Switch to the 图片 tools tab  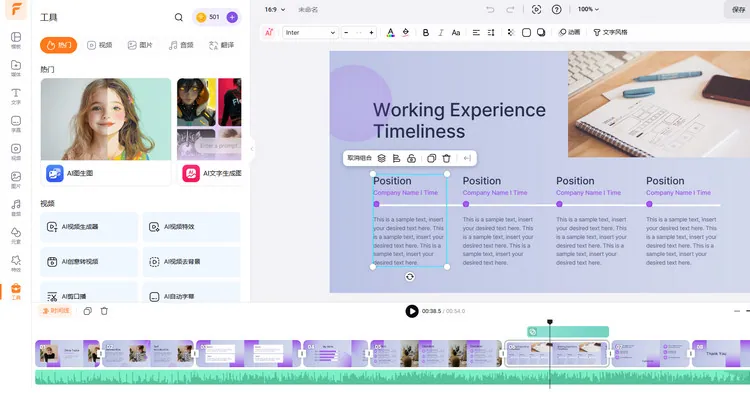pyautogui.click(x=140, y=45)
